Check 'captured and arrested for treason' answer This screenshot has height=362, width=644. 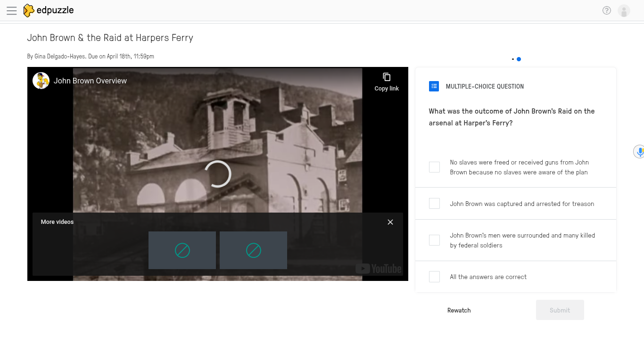(x=434, y=203)
